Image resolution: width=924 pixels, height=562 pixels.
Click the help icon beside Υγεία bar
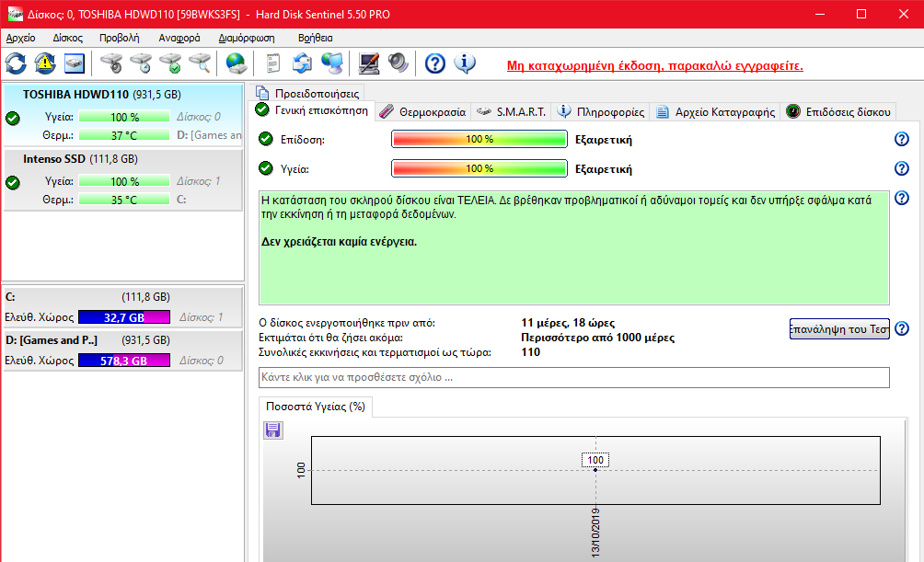[902, 168]
